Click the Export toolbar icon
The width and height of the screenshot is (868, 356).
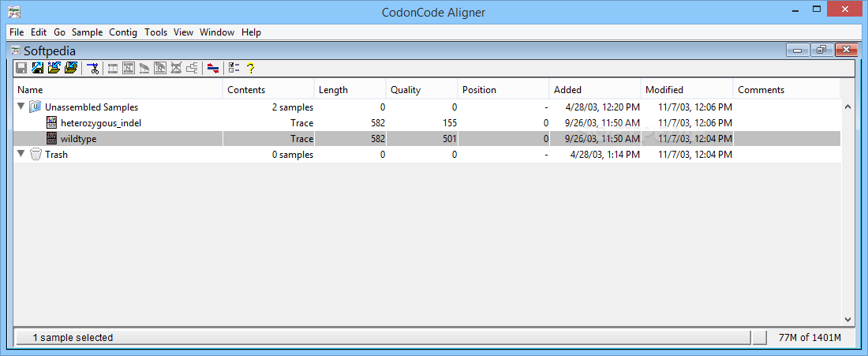pos(38,68)
